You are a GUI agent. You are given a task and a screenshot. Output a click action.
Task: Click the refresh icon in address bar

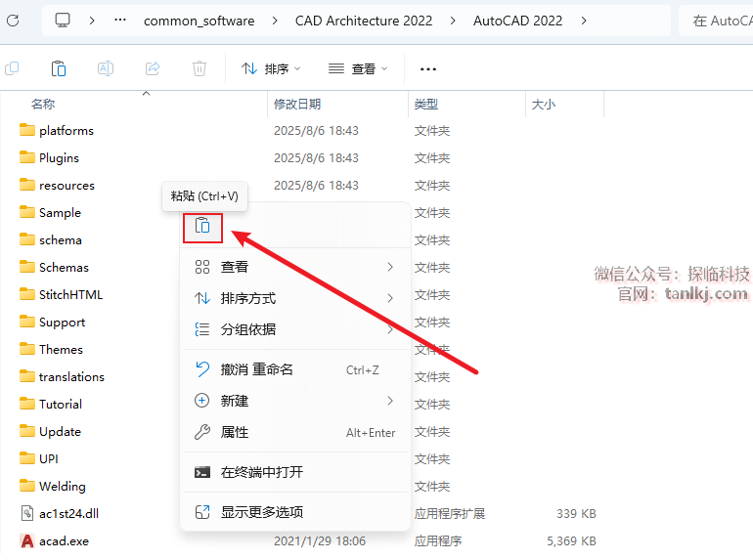coord(13,21)
